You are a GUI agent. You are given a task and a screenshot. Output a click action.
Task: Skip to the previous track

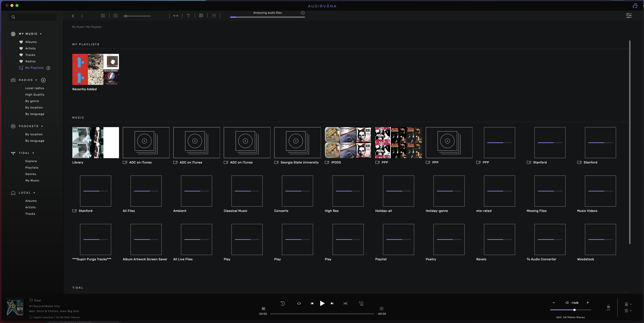[312, 303]
